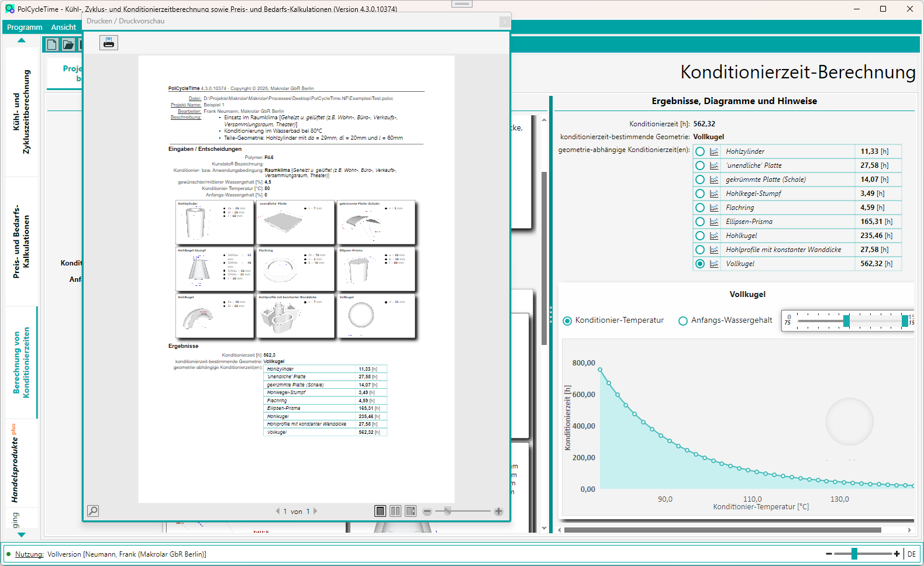
Task: Switch to Kühl- und Zykluszeitberechnung sidebar tab
Action: click(x=21, y=112)
